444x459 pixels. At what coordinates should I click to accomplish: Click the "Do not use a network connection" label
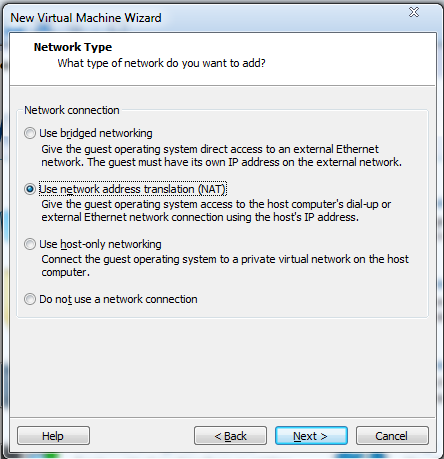click(118, 299)
